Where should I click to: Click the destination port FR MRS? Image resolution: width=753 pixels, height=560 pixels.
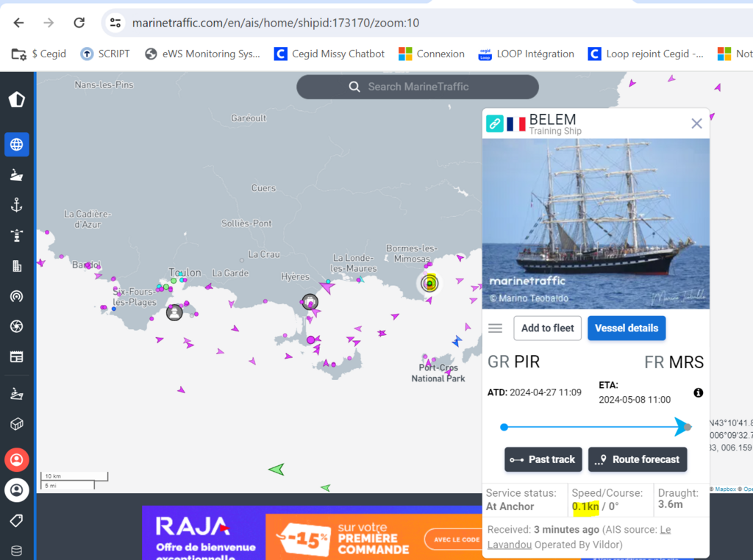click(674, 362)
